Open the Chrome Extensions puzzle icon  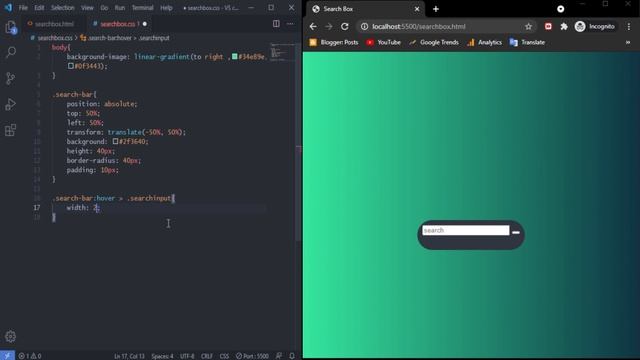point(564,27)
